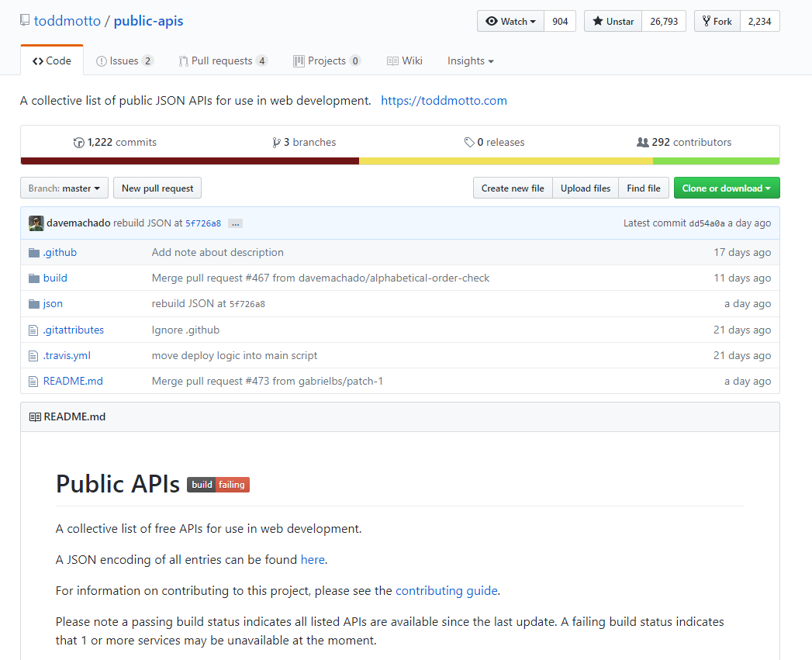Click the branches fork icon
The height and width of the screenshot is (660, 812).
click(277, 143)
